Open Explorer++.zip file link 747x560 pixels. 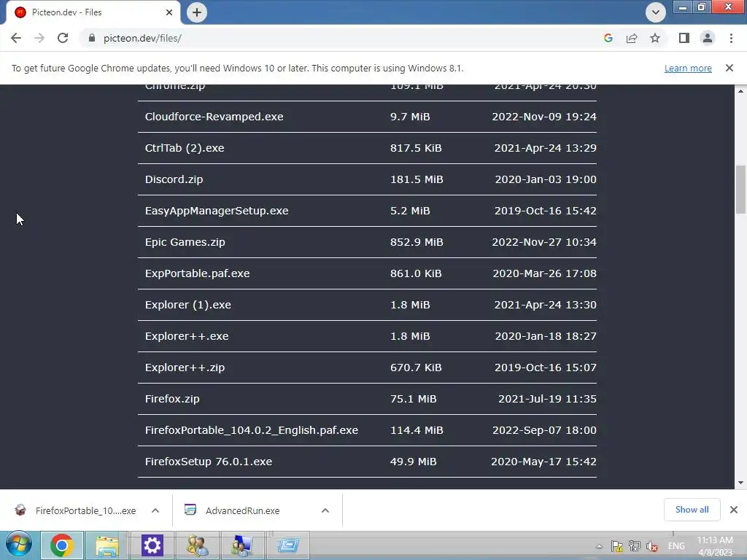tap(185, 367)
